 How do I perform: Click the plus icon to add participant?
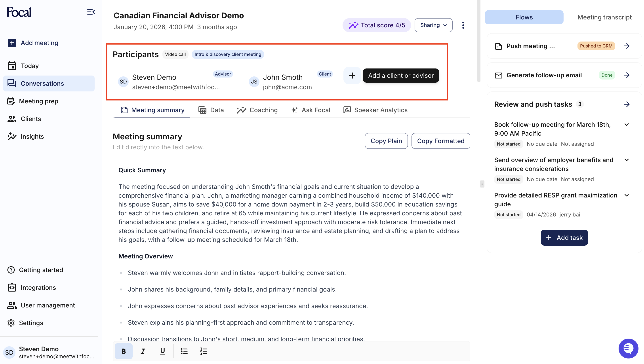(x=352, y=76)
